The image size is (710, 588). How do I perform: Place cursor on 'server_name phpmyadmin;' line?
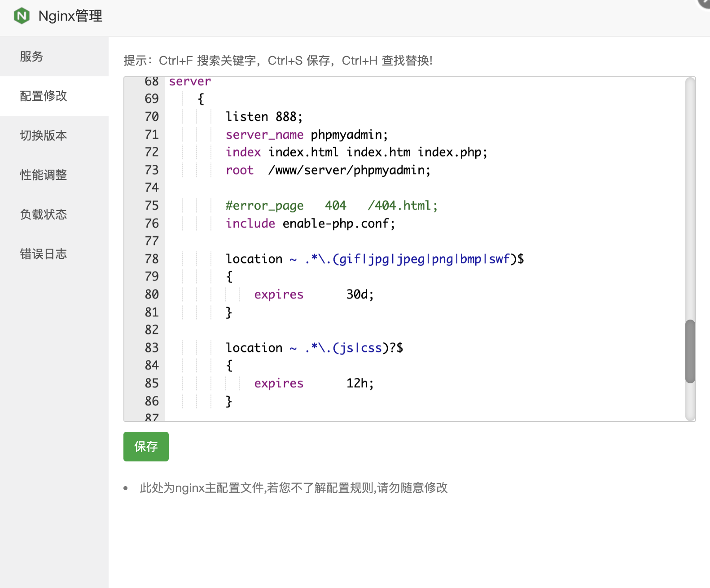(x=307, y=135)
